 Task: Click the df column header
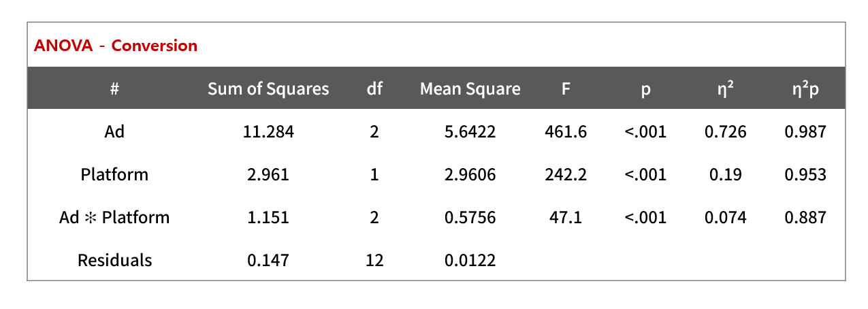374,89
